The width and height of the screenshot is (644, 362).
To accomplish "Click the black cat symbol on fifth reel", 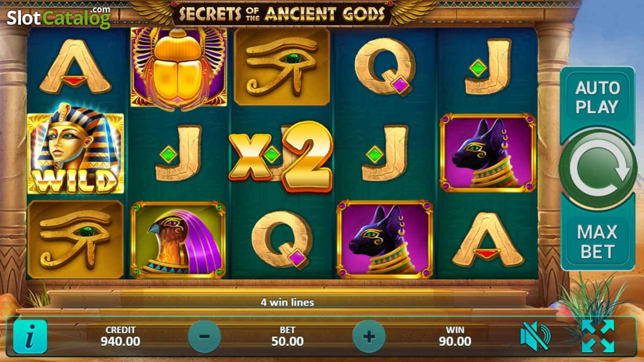I will (488, 153).
